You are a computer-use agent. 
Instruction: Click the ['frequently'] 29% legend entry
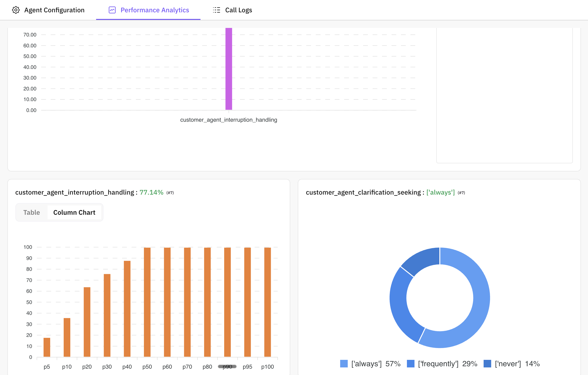(x=448, y=364)
